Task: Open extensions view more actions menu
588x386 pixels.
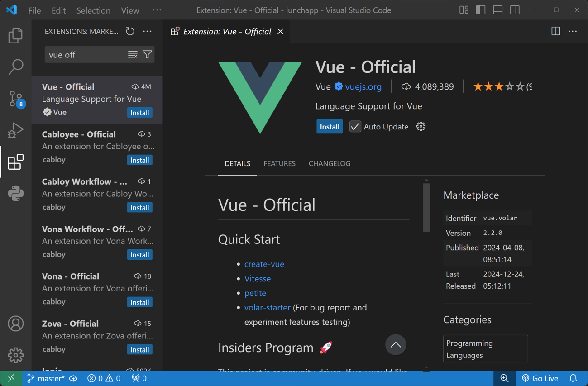Action: [147, 31]
